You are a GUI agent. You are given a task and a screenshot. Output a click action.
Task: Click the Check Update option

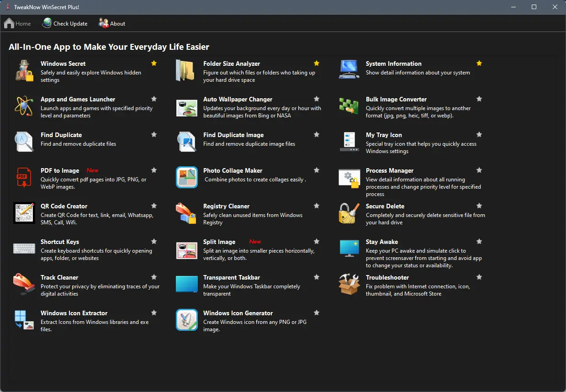pyautogui.click(x=65, y=23)
